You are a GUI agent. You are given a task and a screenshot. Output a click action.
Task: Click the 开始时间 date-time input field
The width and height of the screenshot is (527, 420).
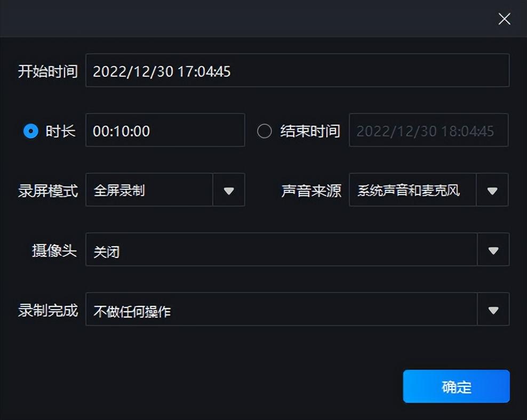297,71
